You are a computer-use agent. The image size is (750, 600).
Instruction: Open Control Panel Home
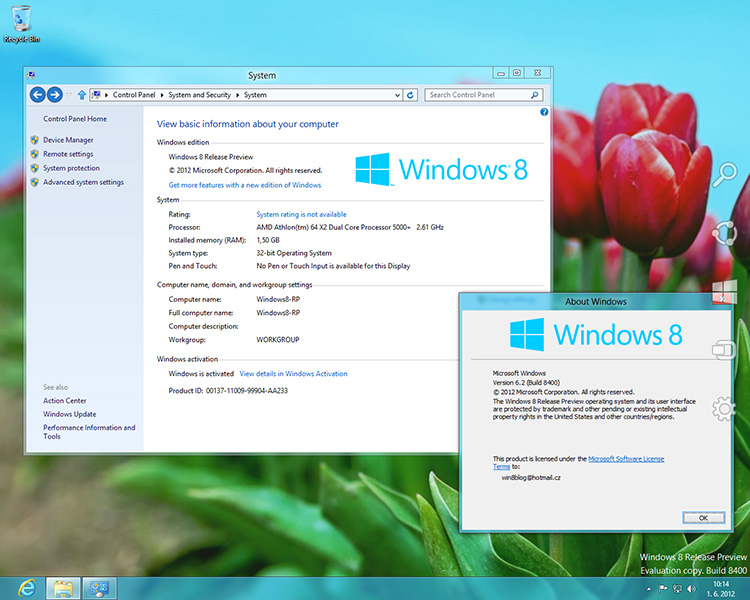(x=75, y=119)
